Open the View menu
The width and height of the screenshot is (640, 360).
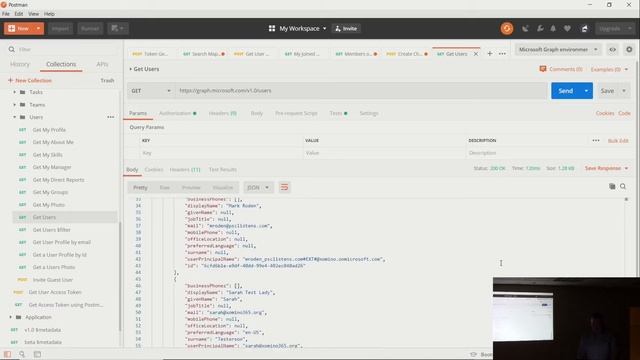pyautogui.click(x=33, y=14)
